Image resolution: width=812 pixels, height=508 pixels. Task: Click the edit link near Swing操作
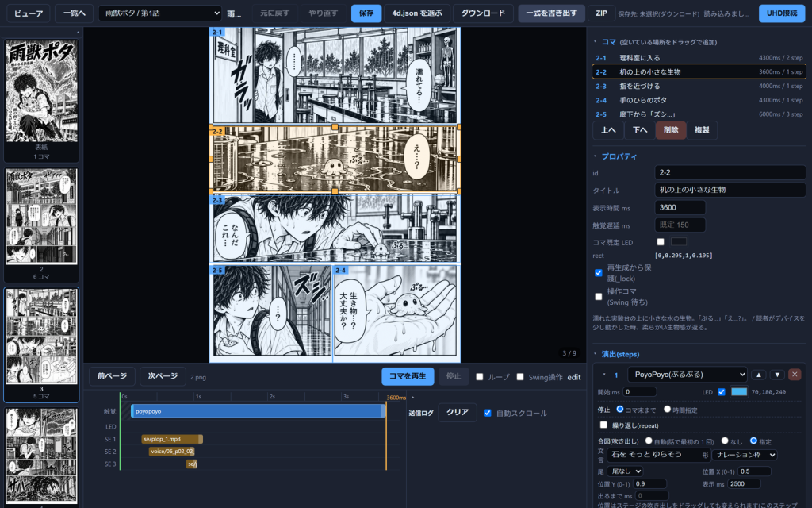tap(574, 377)
